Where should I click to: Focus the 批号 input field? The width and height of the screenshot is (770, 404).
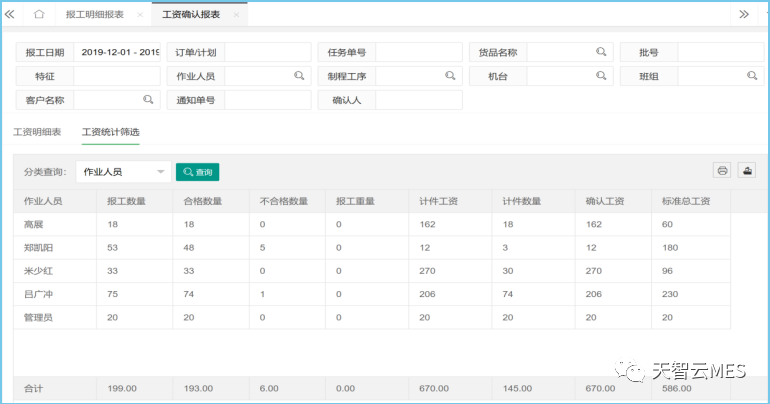(x=721, y=52)
